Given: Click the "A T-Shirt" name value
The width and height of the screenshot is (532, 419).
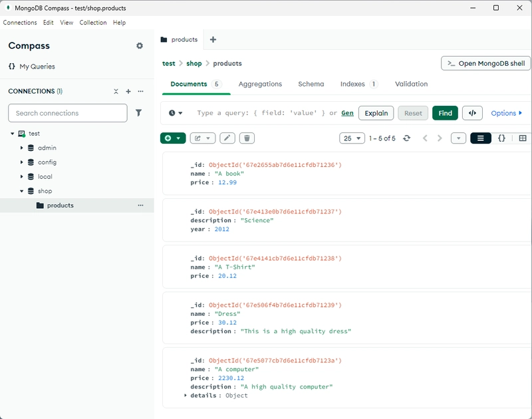Looking at the screenshot, I should [235, 267].
